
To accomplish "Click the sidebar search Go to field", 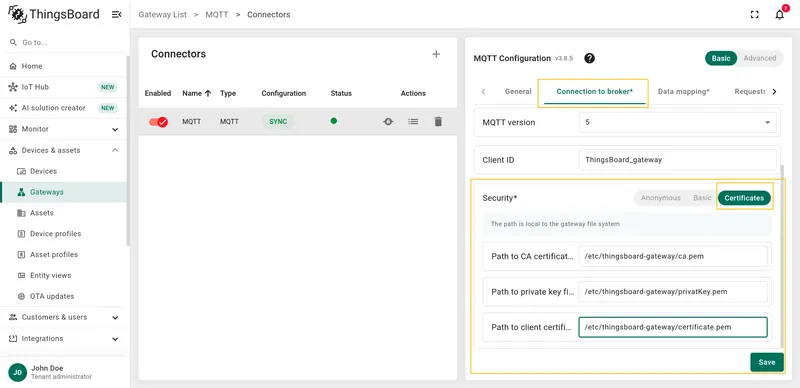I will (63, 42).
